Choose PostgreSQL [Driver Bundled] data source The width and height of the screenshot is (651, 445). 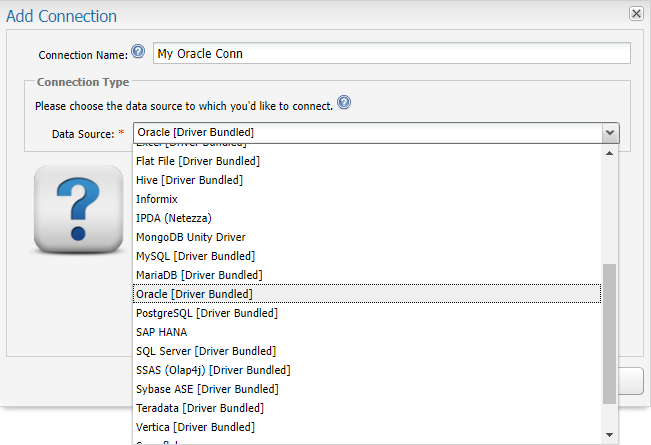coord(206,313)
